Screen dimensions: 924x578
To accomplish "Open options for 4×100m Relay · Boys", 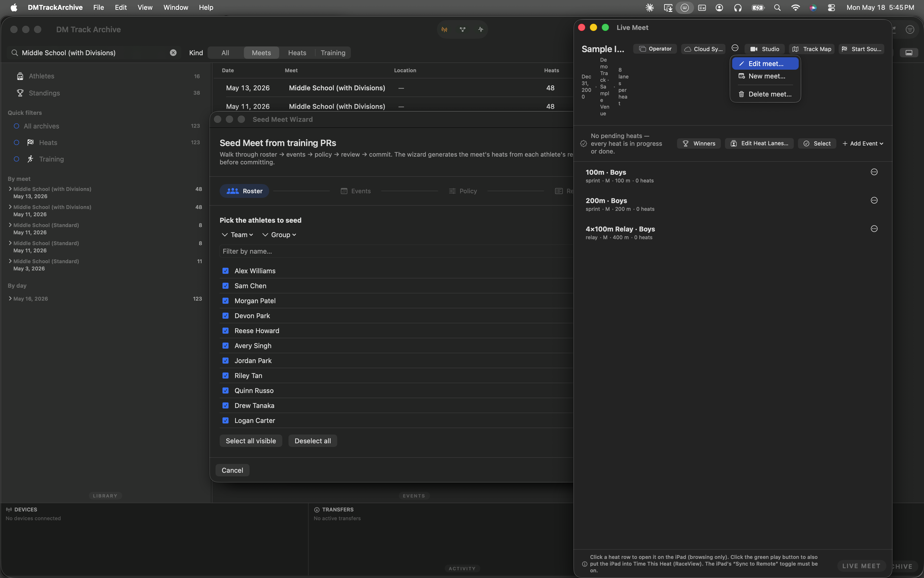I will 874,229.
